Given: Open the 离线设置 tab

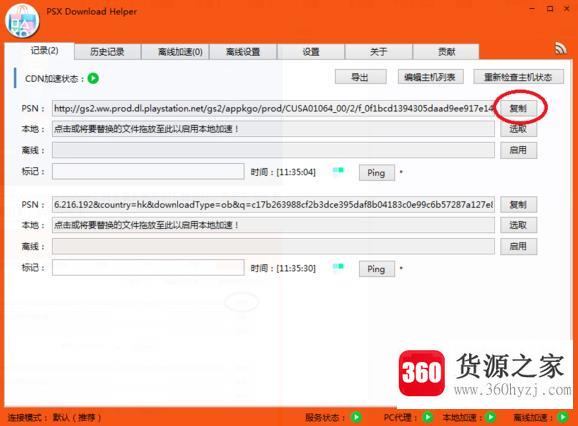Looking at the screenshot, I should (243, 52).
